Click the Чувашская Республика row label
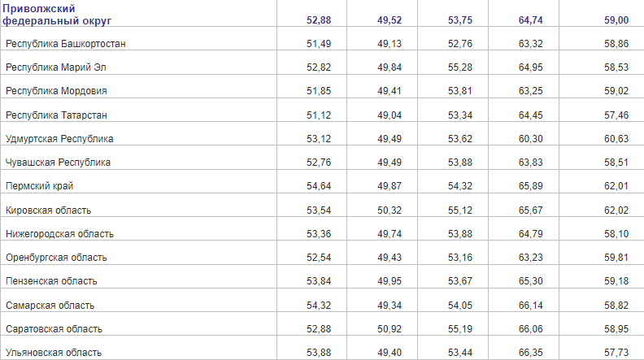Viewport: 644px width, 360px height. pyautogui.click(x=58, y=163)
